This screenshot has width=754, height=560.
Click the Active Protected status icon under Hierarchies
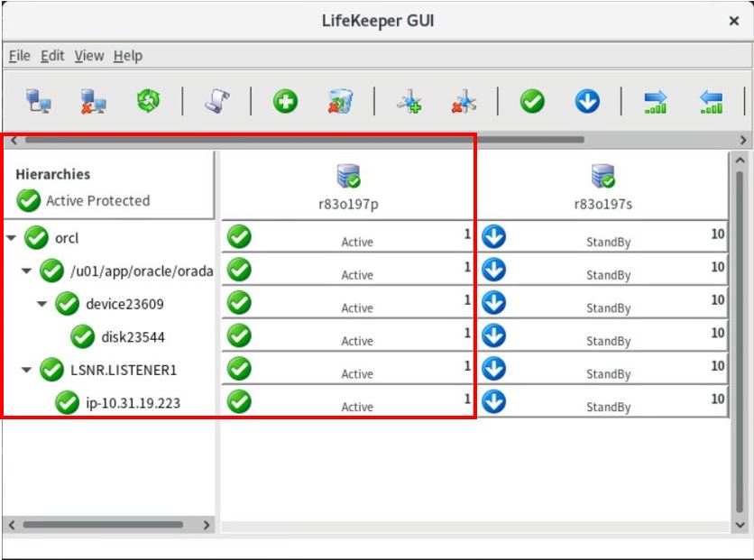28,200
